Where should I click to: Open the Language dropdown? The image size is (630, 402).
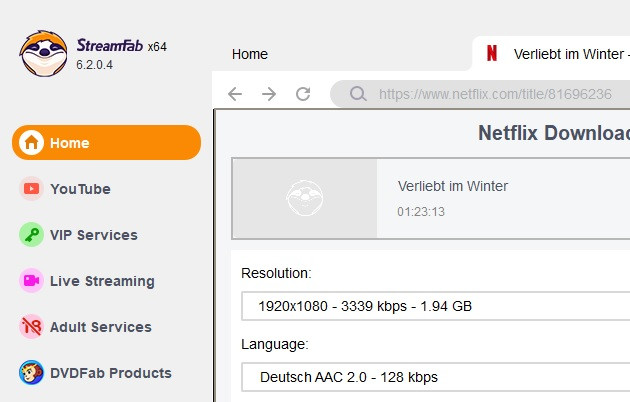pos(435,377)
